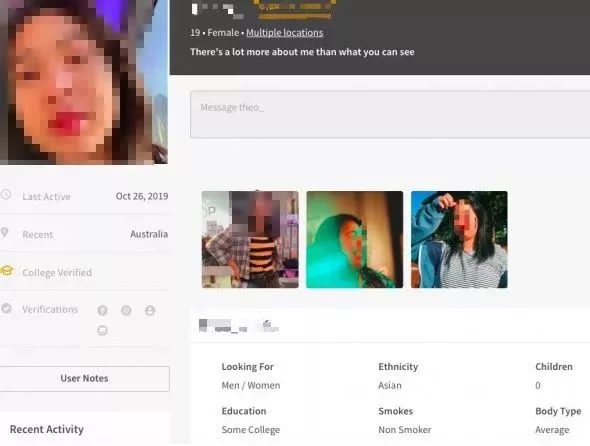Click the clock icon beside Last Active
The width and height of the screenshot is (590, 446).
[x=5, y=195]
